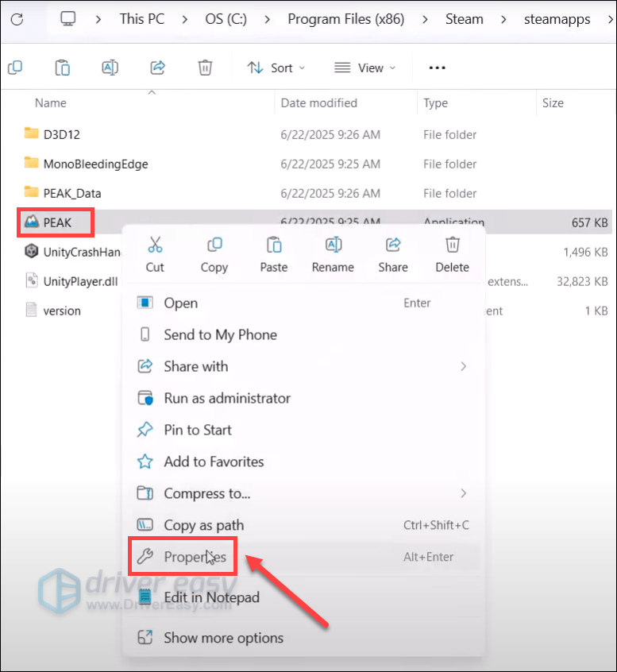Select the MonoBleedingEdge folder
617x672 pixels.
(x=95, y=164)
